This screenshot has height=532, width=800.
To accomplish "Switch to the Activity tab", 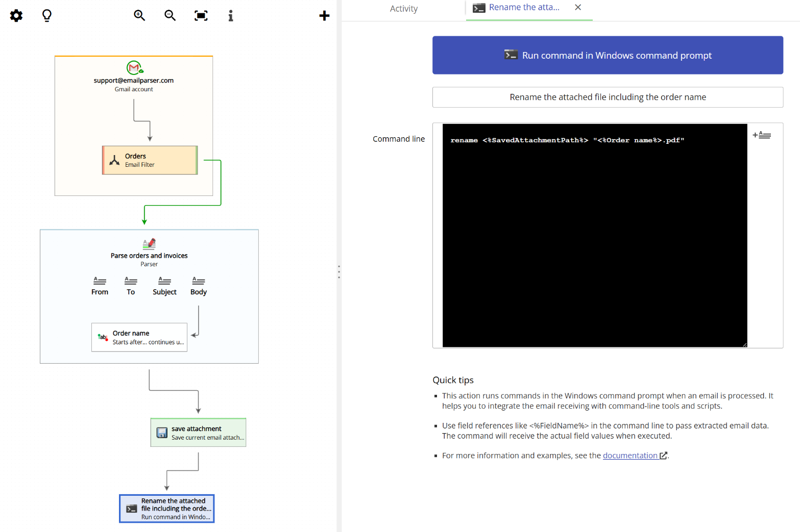I will point(403,9).
